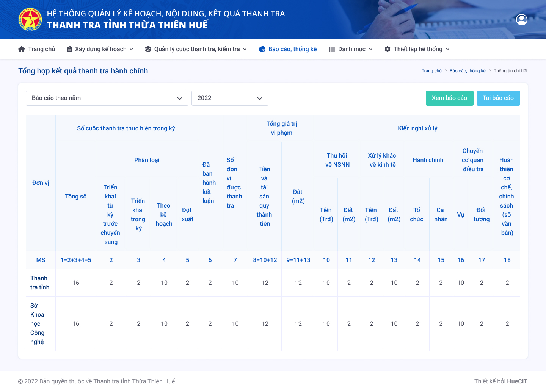
Task: Open the Quản lý cuộc thanh tra, kiểm tra menu
Action: (x=197, y=49)
